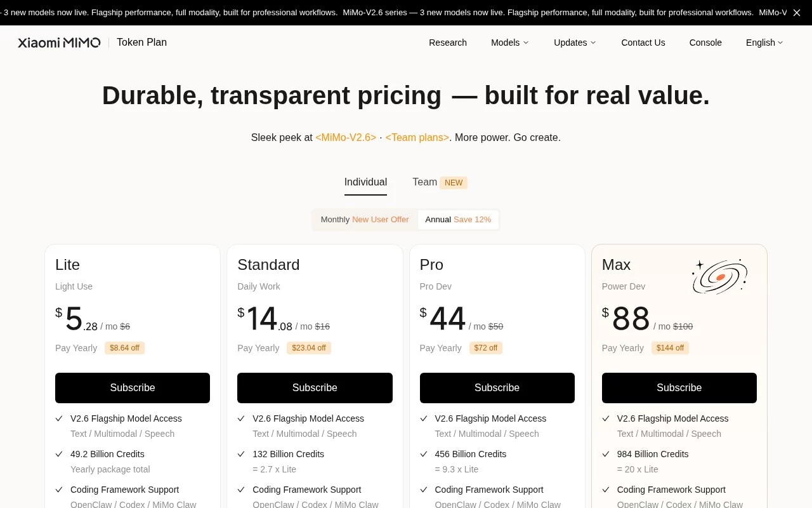
Task: Click the Daily Work subtitle
Action: 259,286
